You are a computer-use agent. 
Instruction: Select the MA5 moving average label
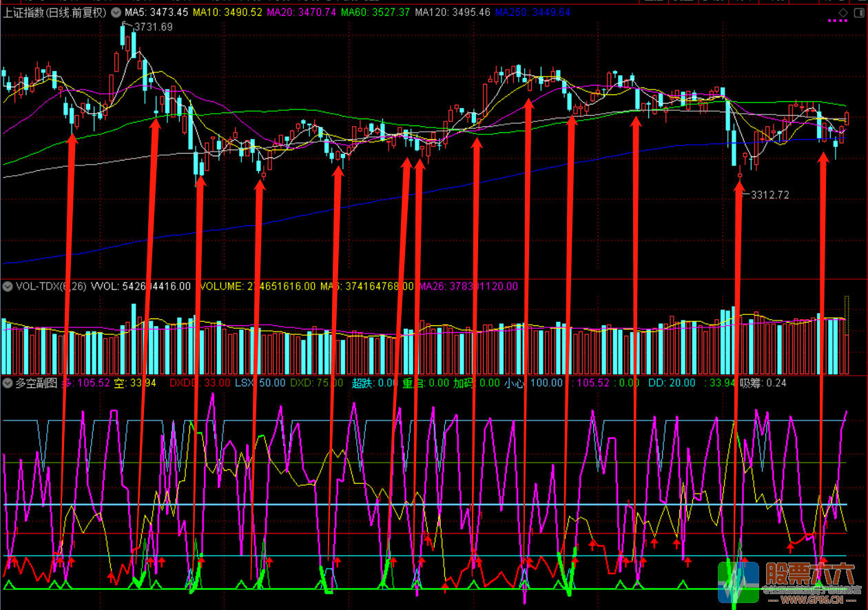[x=156, y=12]
